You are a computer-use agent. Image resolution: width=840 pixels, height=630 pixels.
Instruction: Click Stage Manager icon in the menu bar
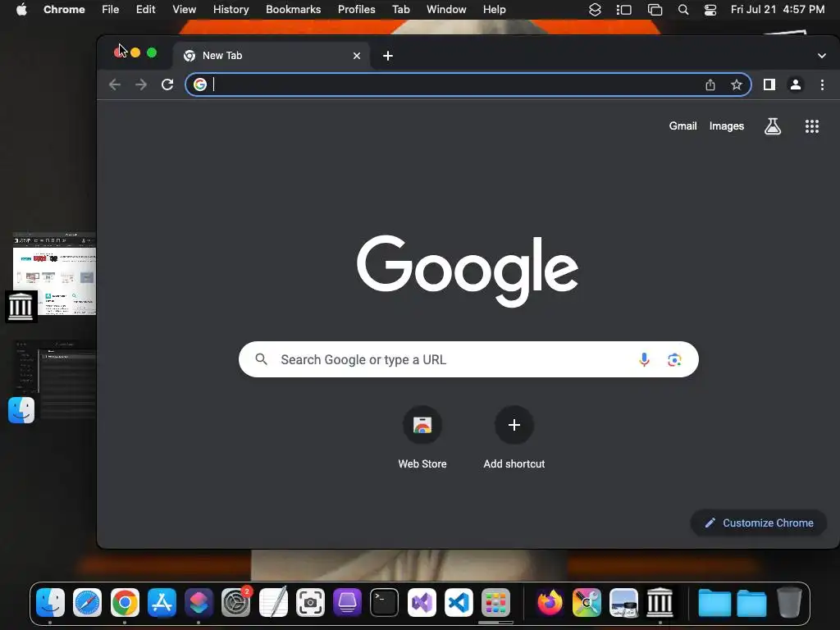click(624, 10)
